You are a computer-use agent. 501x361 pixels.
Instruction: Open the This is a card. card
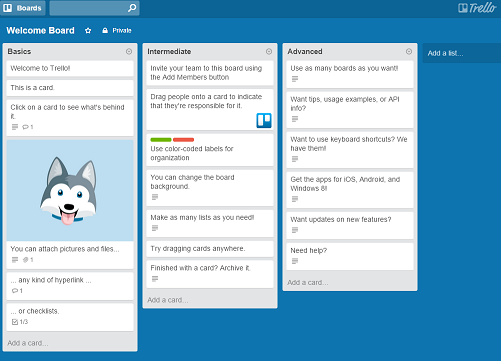pyautogui.click(x=70, y=88)
